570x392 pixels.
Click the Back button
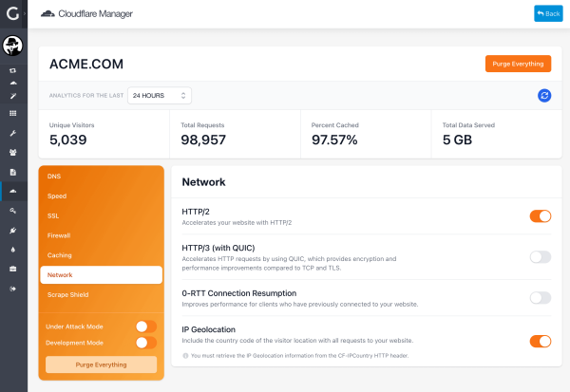tap(548, 13)
